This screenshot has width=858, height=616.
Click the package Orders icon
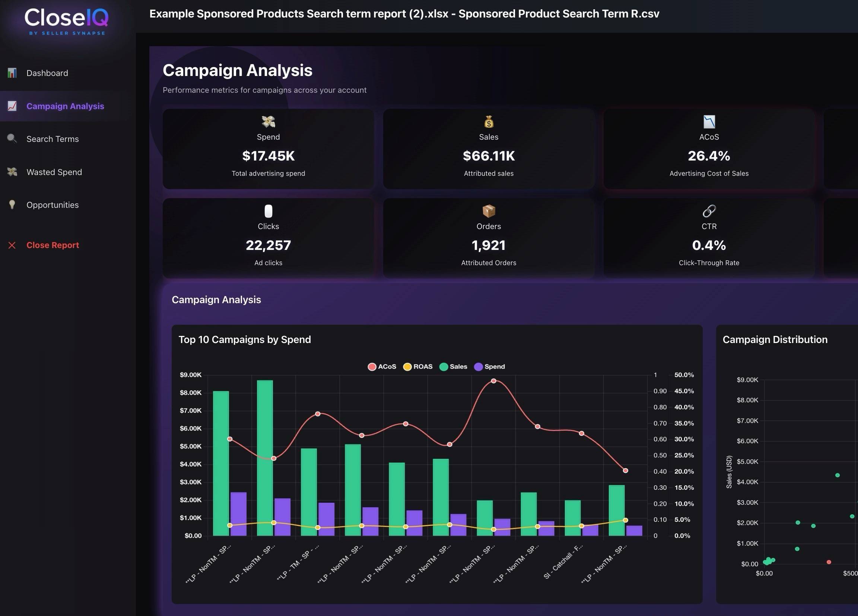(488, 211)
